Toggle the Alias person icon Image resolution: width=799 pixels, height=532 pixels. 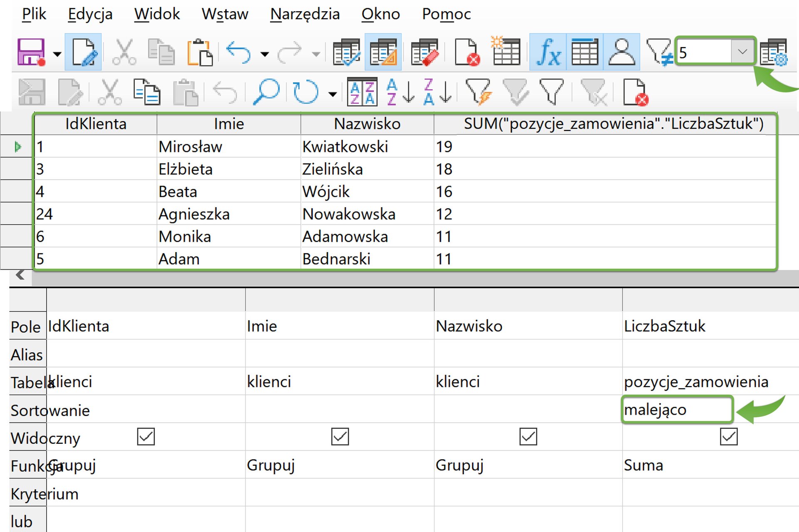(622, 52)
